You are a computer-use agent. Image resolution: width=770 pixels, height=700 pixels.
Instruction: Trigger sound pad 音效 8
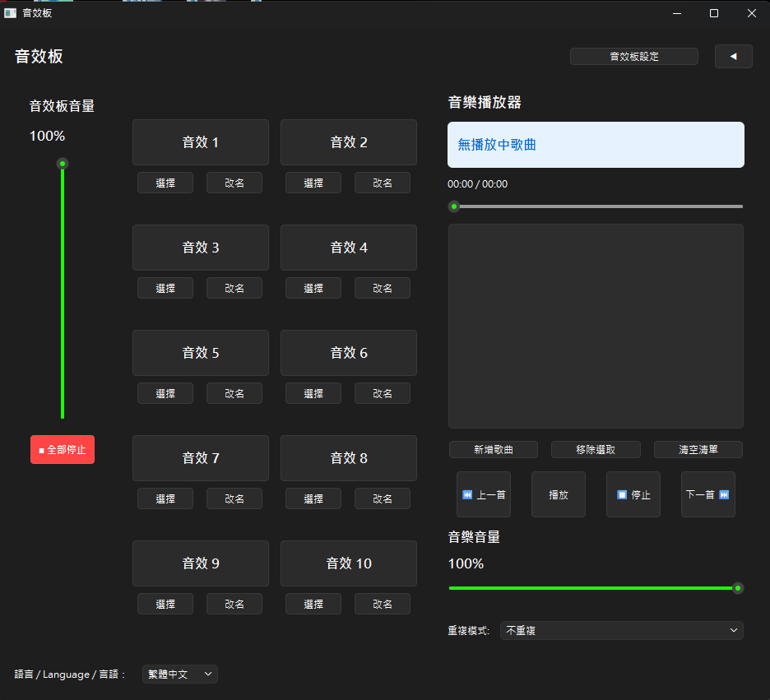(x=349, y=458)
